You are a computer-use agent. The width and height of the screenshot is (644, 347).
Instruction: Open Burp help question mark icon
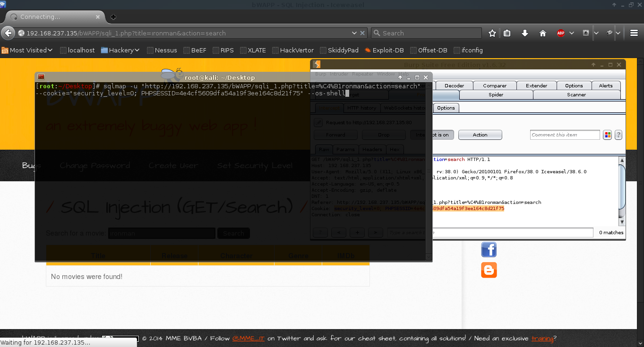pos(618,135)
